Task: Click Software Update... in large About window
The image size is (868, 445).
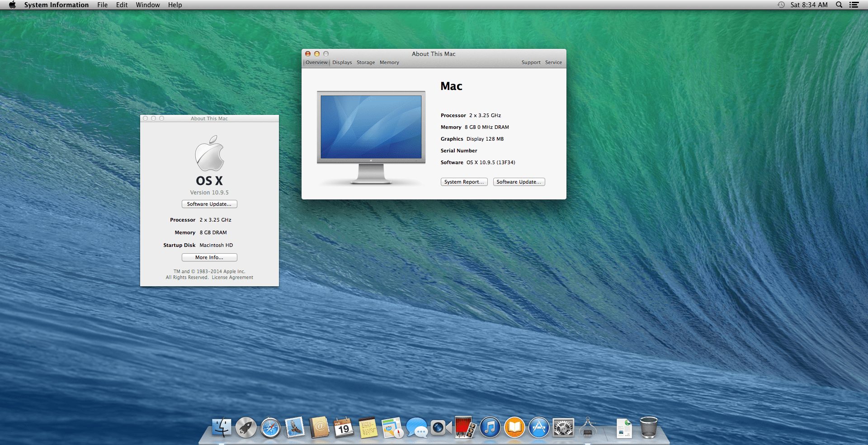Action: pos(519,182)
